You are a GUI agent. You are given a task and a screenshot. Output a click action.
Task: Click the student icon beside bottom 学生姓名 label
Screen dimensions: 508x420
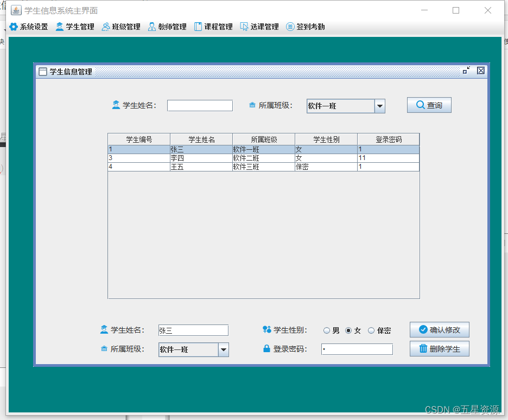[104, 330]
